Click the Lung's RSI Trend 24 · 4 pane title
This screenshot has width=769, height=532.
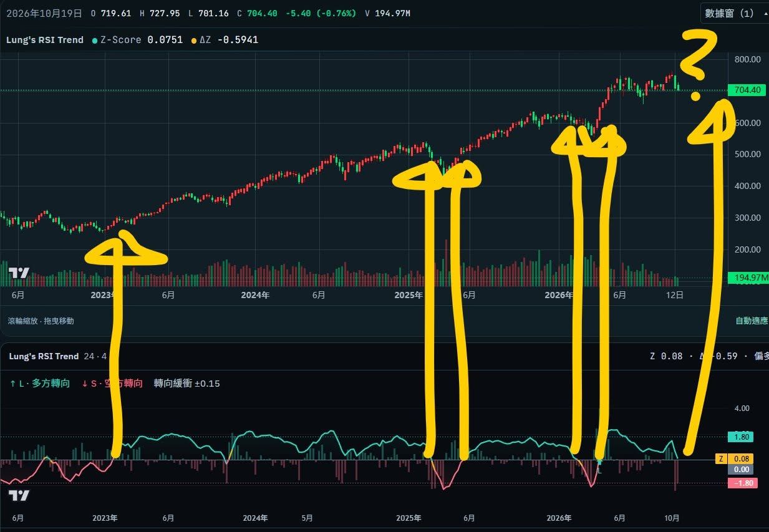tap(58, 356)
